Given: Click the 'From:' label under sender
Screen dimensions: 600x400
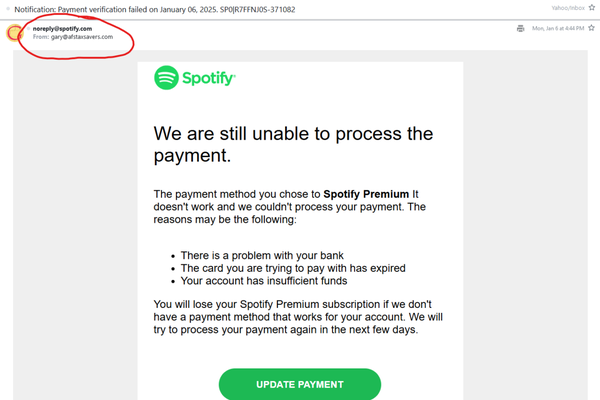Looking at the screenshot, I should [42, 37].
